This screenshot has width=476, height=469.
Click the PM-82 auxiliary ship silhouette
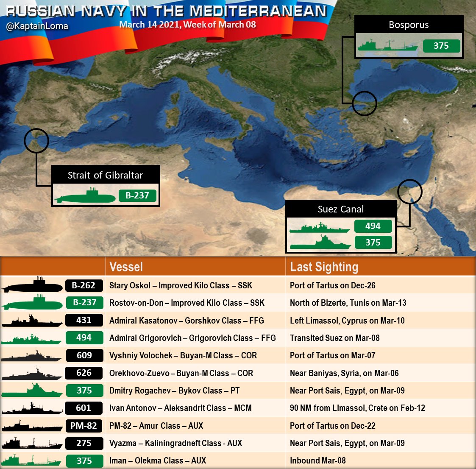pos(32,426)
